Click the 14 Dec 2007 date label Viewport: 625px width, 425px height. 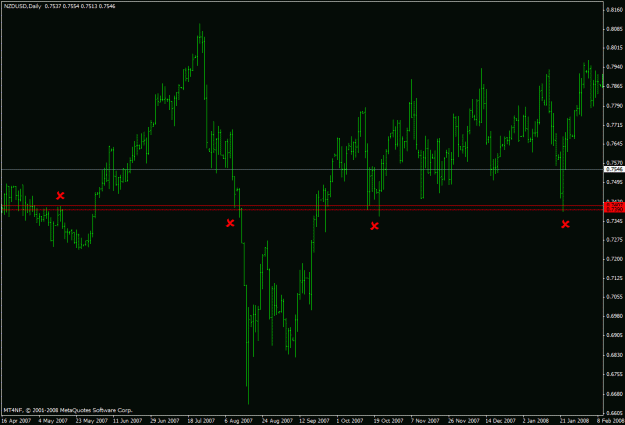(x=500, y=421)
